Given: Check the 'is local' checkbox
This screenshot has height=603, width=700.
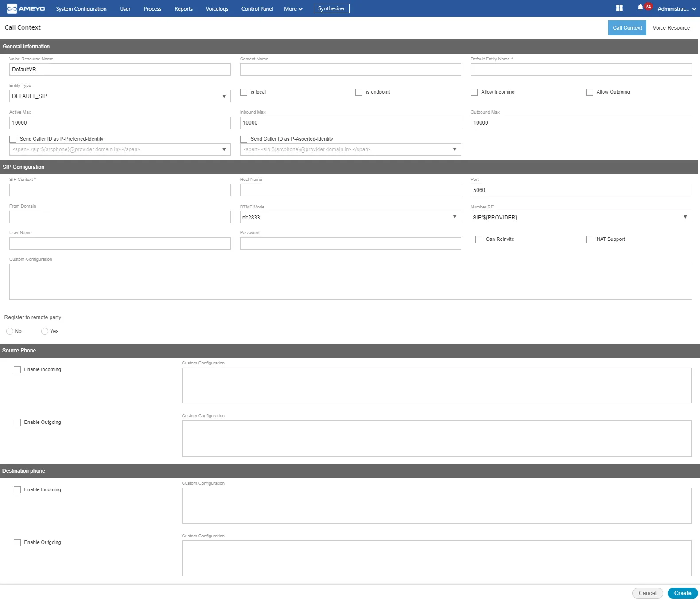Looking at the screenshot, I should (244, 92).
